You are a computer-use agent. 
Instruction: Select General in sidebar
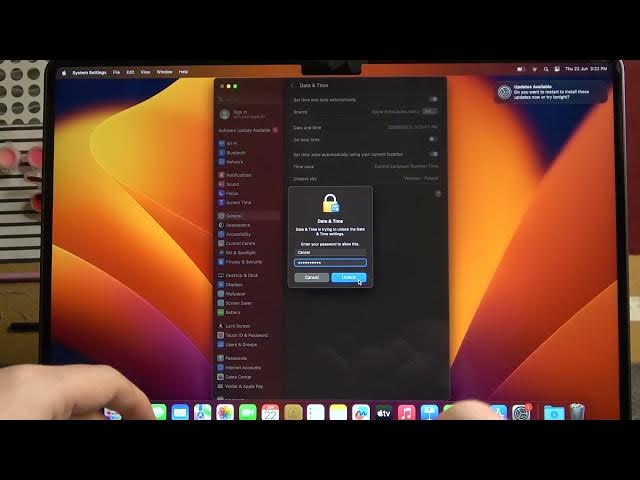click(248, 216)
